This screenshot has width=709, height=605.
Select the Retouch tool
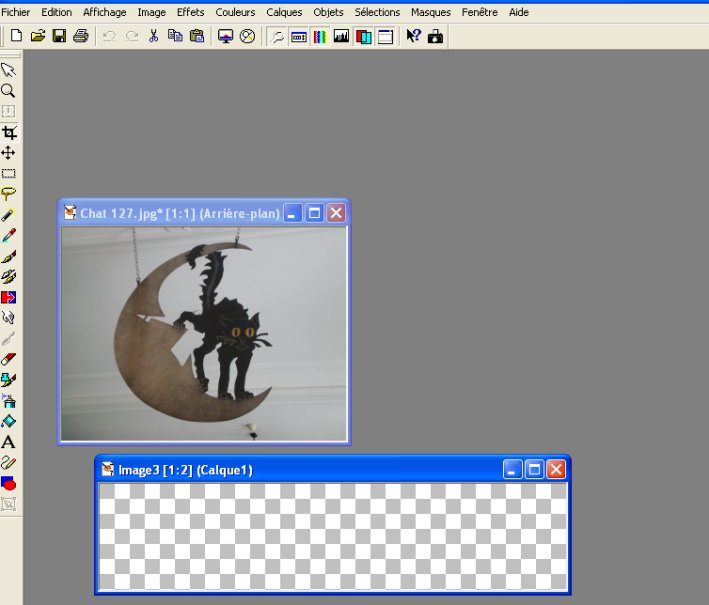click(9, 318)
